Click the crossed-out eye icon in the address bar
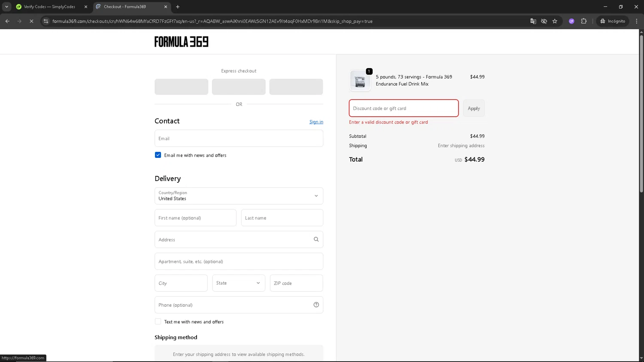Screen dimensions: 644x362 (x=544, y=21)
